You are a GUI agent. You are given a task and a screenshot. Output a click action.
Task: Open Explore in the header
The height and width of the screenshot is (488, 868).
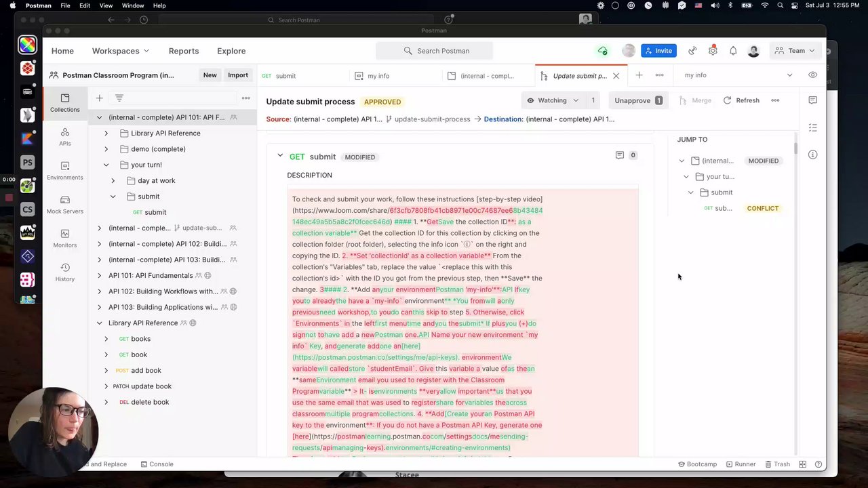(x=231, y=51)
